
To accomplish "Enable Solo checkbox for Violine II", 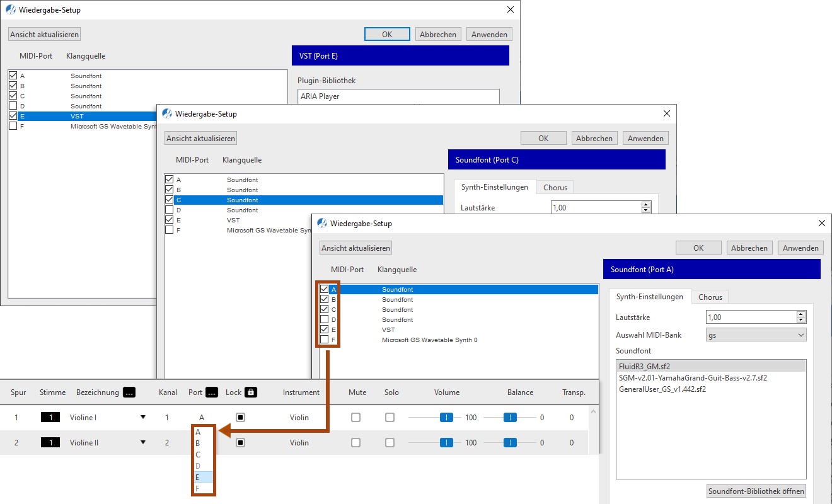I will pos(390,442).
